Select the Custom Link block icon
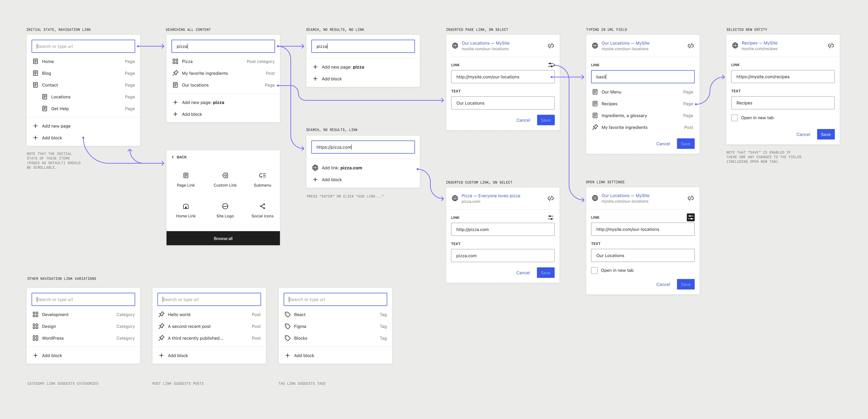 (225, 176)
